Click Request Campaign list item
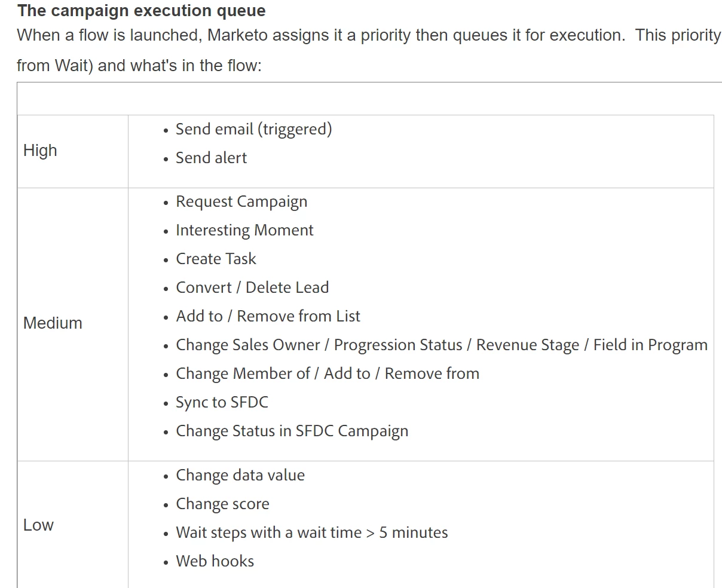This screenshot has height=588, width=722. pos(241,202)
